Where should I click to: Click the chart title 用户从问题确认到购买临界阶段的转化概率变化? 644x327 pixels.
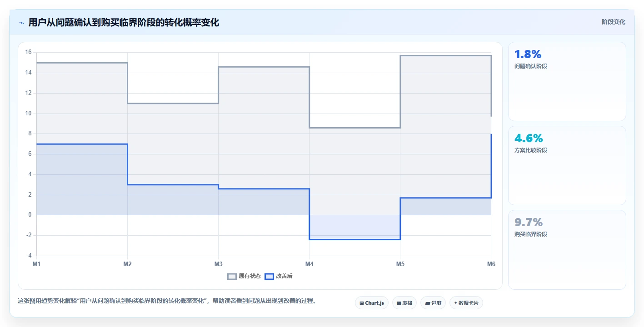pos(124,23)
